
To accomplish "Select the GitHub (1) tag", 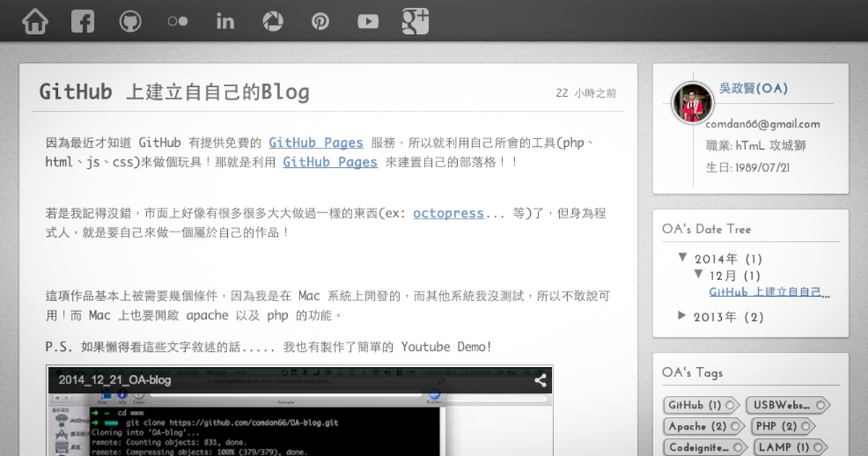I will tap(701, 405).
